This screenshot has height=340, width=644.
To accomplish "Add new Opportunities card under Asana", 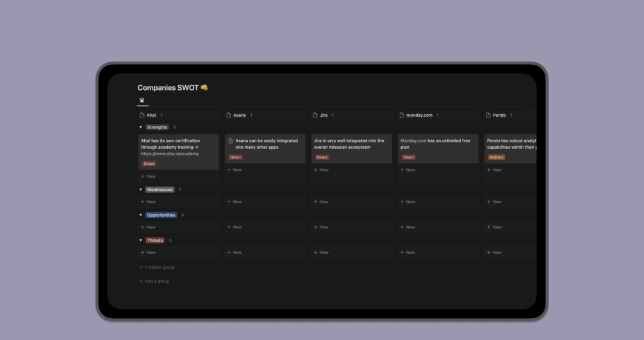I will (235, 227).
